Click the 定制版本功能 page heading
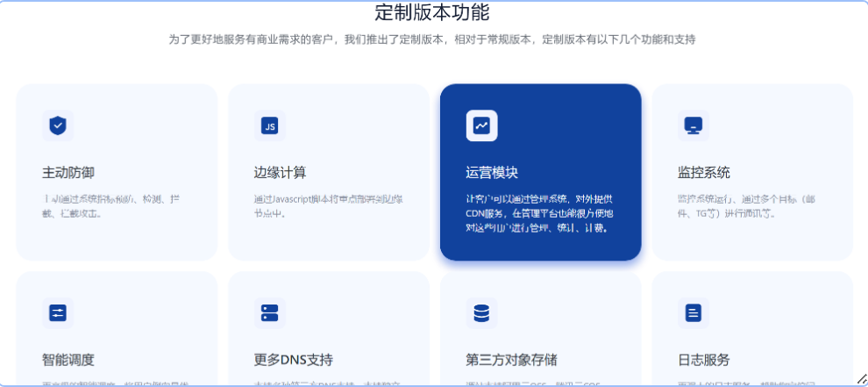 432,12
